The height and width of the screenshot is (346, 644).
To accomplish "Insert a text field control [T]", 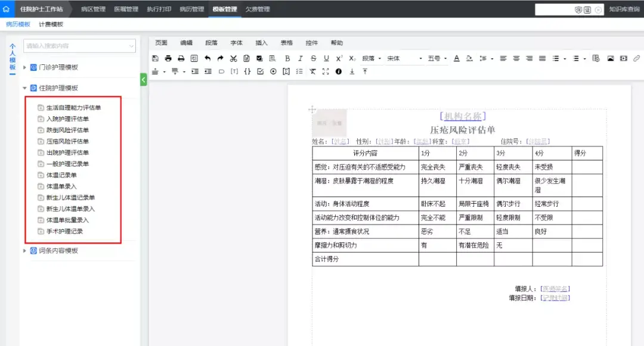I will (234, 71).
